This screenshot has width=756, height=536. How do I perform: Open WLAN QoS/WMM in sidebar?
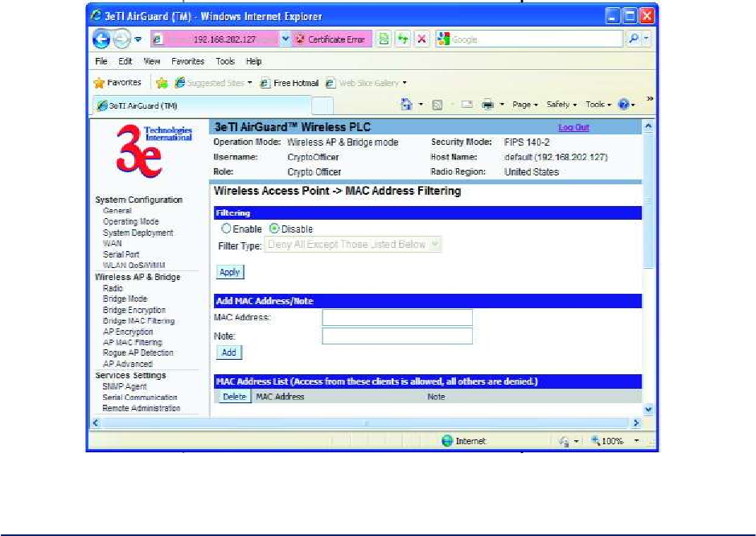(134, 266)
